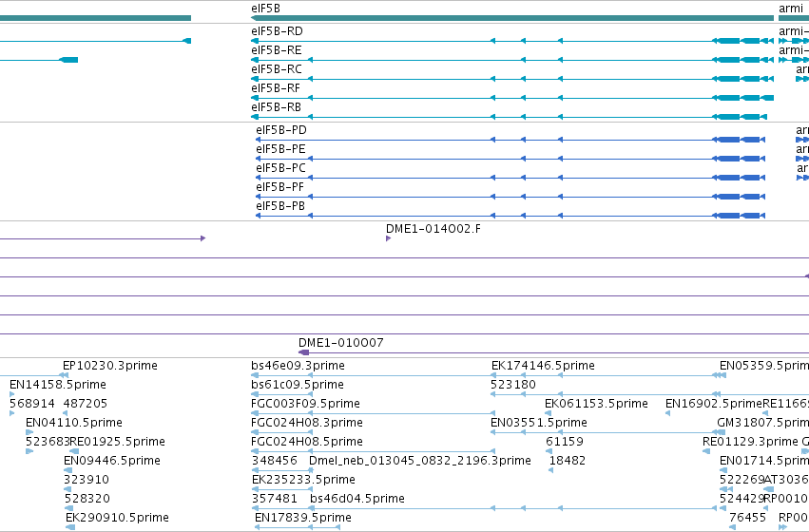809x532 pixels.
Task: Click the 18482 EST label
Action: (568, 462)
